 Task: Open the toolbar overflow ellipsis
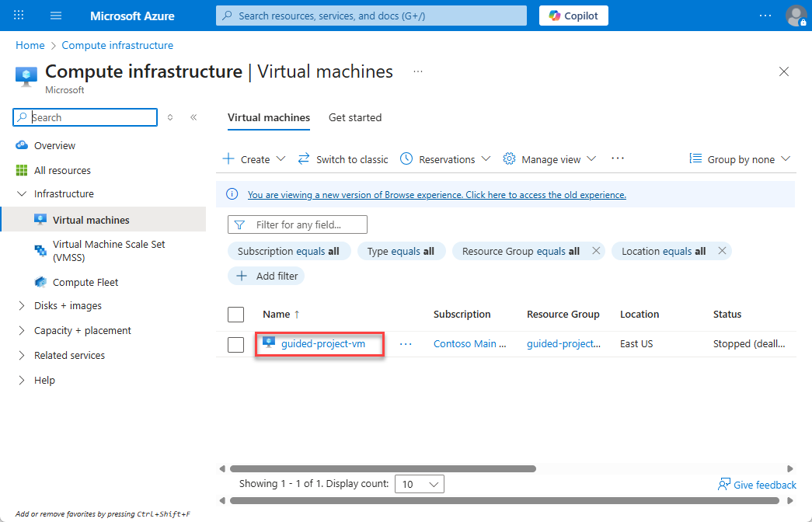pos(617,158)
